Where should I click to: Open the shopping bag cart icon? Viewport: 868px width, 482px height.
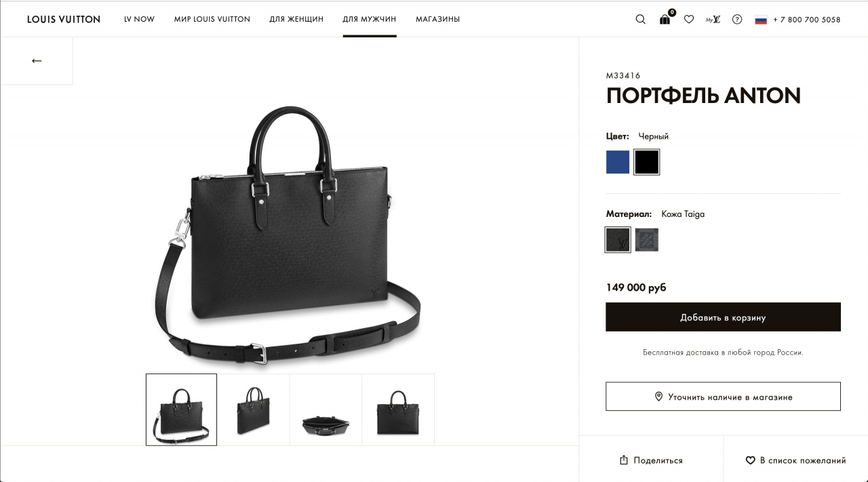(665, 18)
